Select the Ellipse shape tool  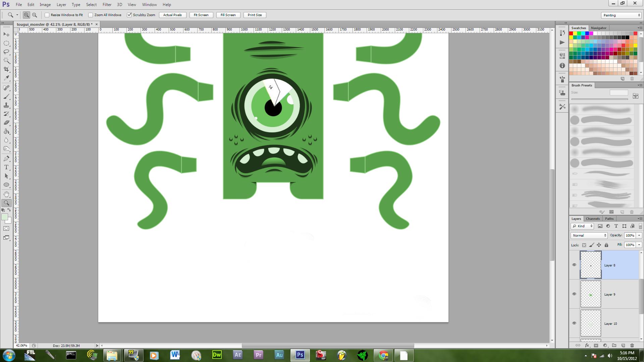pyautogui.click(x=6, y=185)
